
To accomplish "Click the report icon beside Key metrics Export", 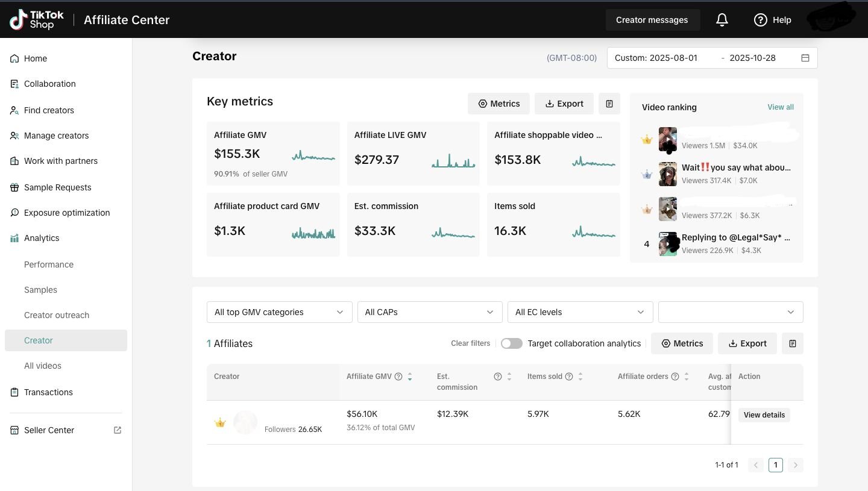I will 609,104.
